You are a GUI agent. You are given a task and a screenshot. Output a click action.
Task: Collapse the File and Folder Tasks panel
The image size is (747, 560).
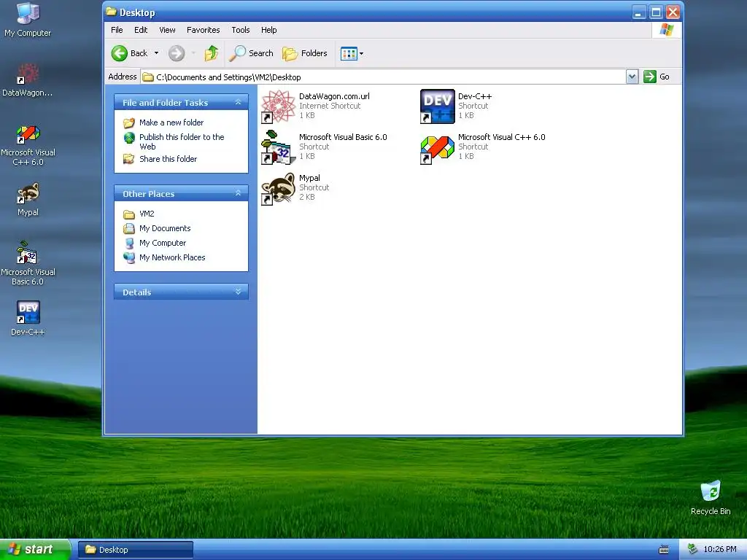pos(239,102)
